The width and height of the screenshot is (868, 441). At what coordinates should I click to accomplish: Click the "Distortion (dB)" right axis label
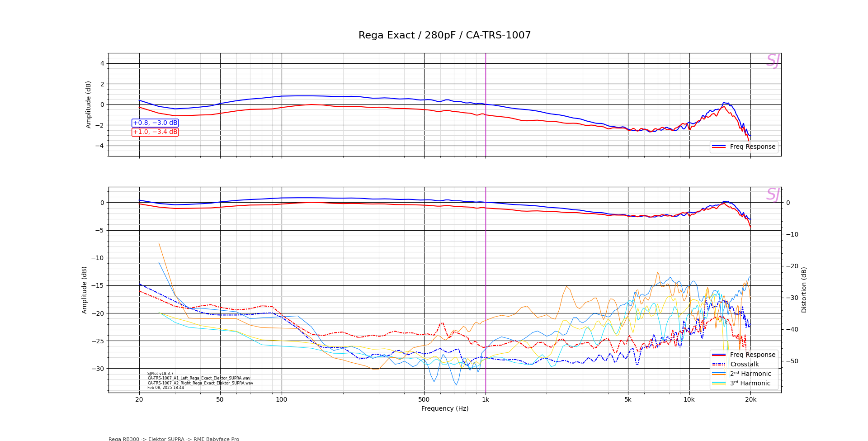tap(804, 289)
